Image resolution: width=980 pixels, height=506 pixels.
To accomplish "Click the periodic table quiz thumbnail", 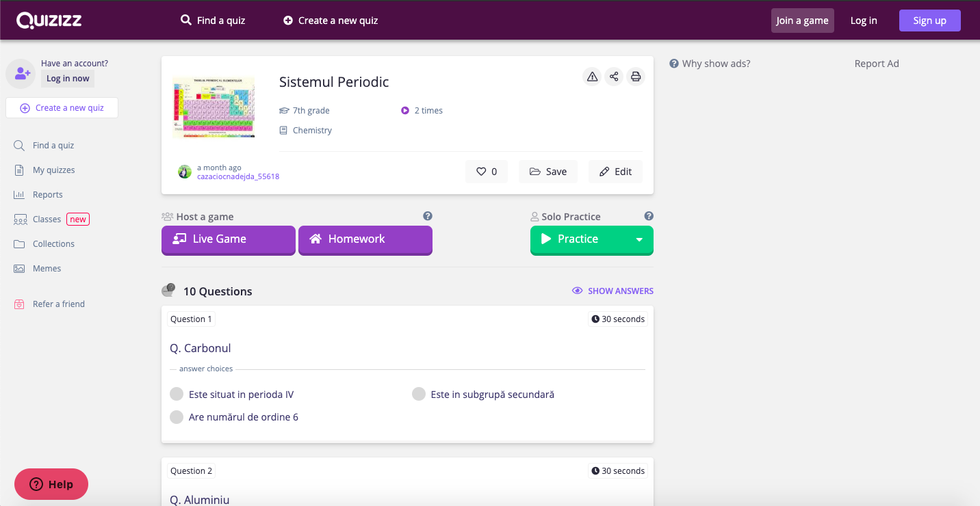I will 214,107.
